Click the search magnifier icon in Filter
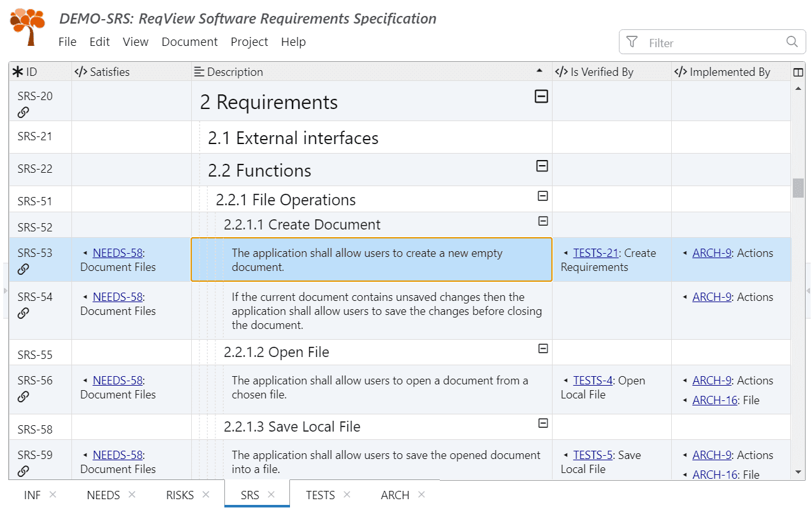Screen dimensions: 812x510 pos(792,42)
